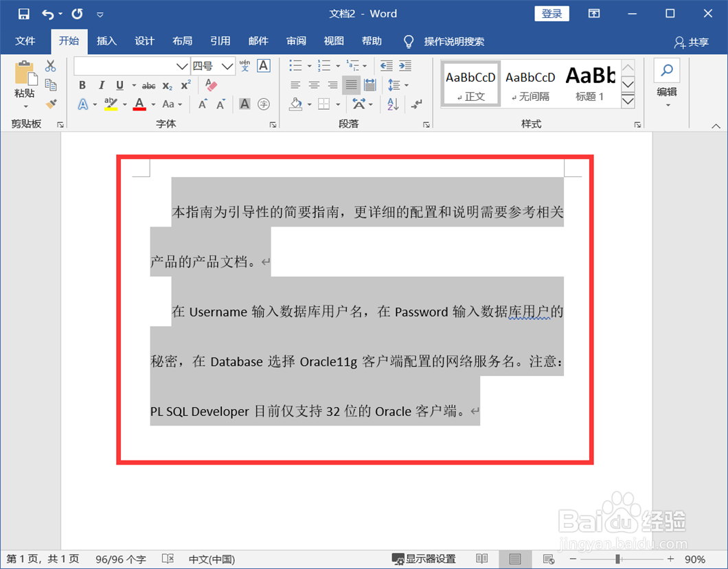Redo the last action

click(x=77, y=14)
